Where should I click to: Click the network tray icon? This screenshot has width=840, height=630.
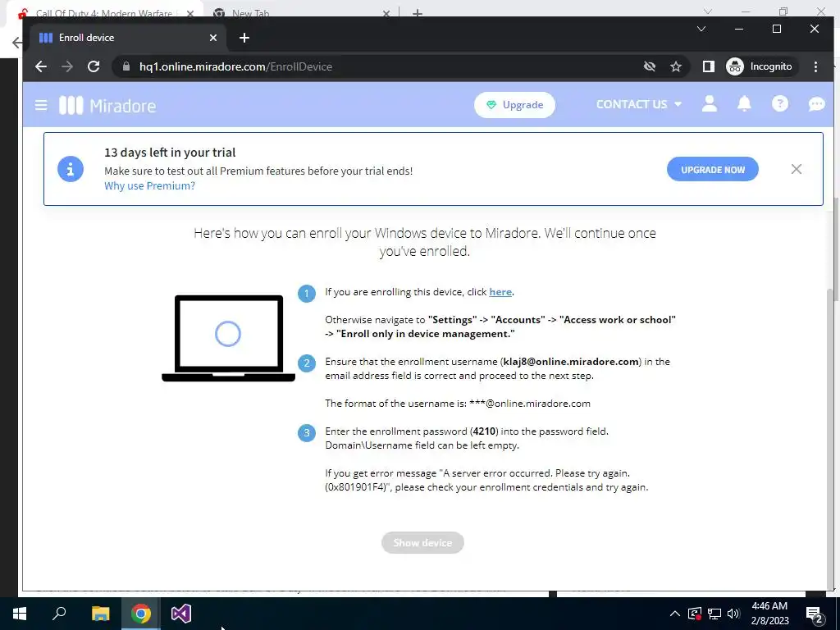coord(714,614)
